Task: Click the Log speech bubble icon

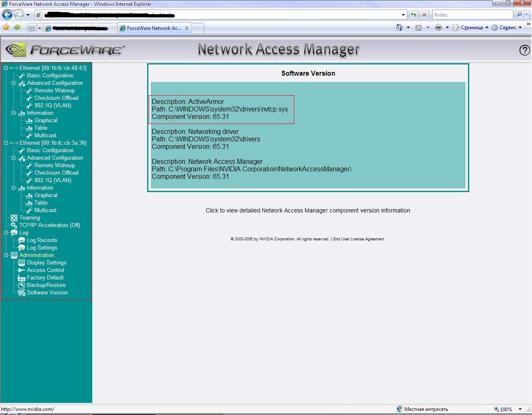Action: pos(14,233)
